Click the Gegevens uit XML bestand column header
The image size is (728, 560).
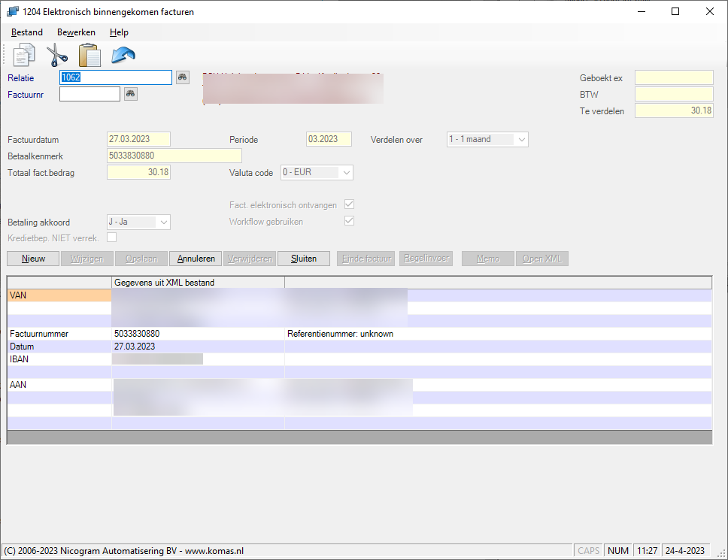click(198, 283)
